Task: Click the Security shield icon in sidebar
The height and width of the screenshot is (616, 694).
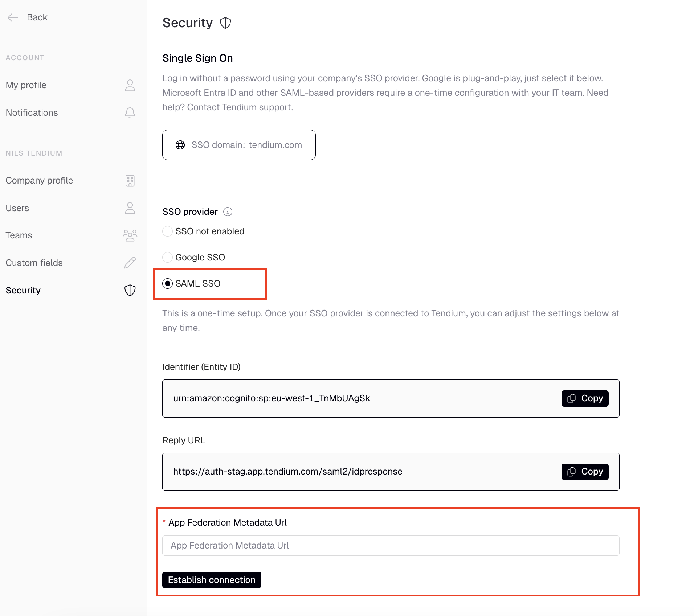Action: 130,290
